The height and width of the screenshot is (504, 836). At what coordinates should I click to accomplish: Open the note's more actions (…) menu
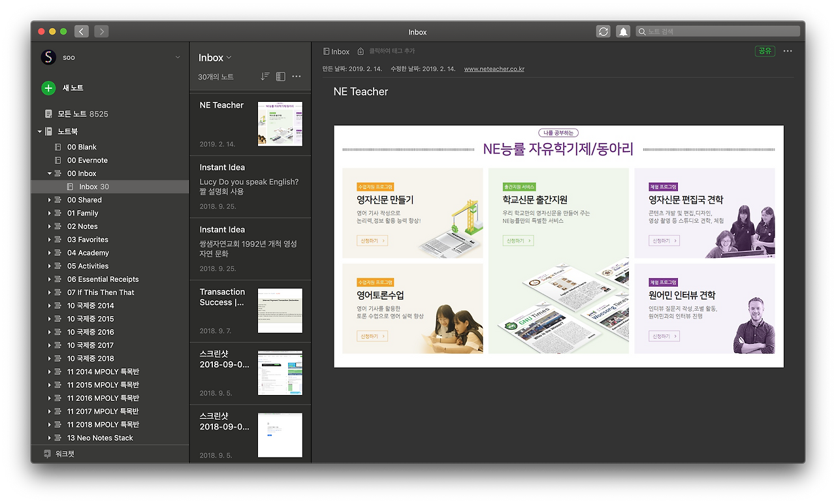[788, 51]
